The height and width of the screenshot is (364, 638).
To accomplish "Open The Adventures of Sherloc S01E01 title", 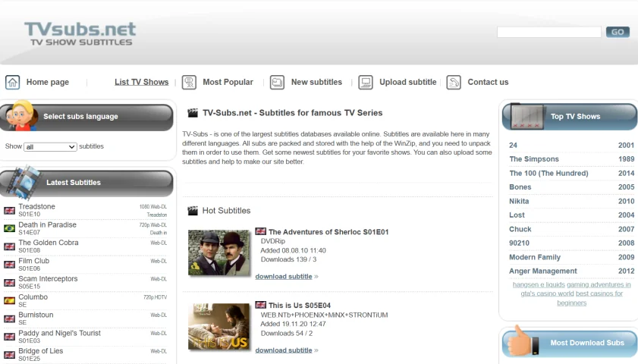I will [x=328, y=232].
